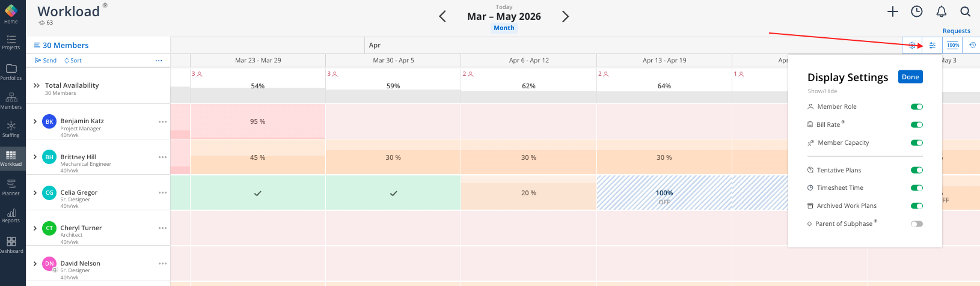Open the Planner view icon

coord(11,187)
